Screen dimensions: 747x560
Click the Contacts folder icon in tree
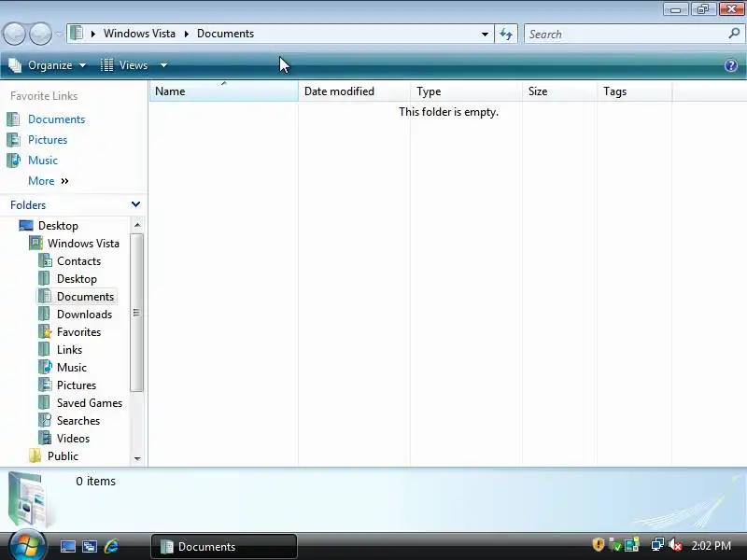tap(45, 261)
